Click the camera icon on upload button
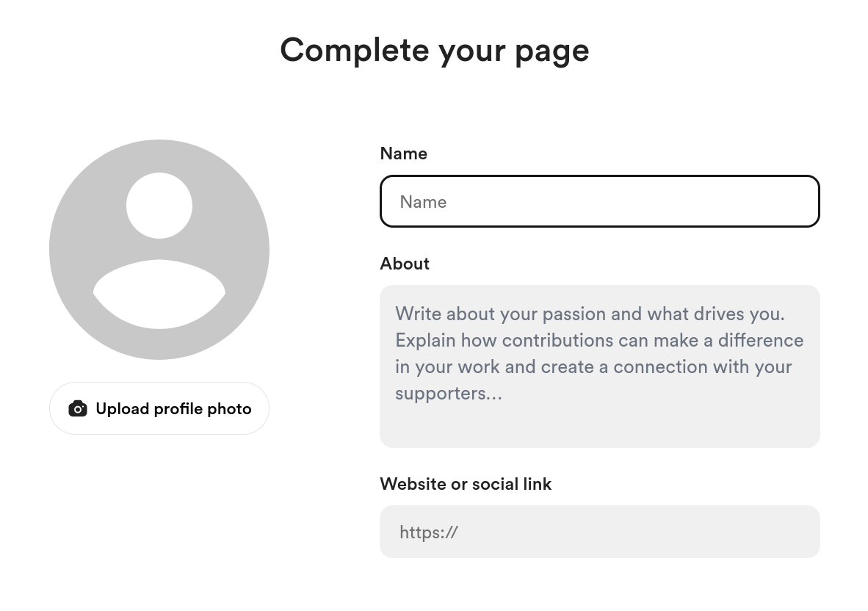The height and width of the screenshot is (611, 868). click(x=78, y=409)
